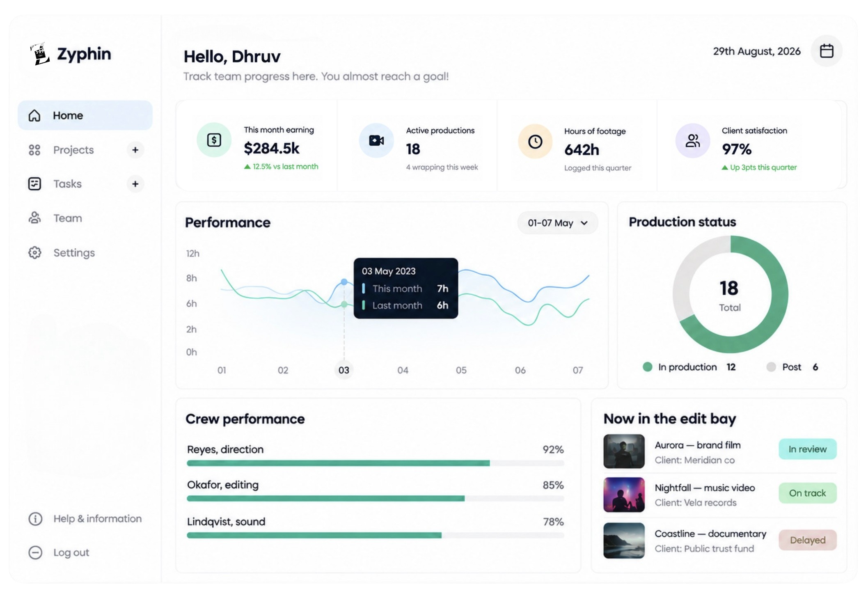Click the dollar earnings icon
Image resolution: width=868 pixels, height=591 pixels.
(x=214, y=140)
